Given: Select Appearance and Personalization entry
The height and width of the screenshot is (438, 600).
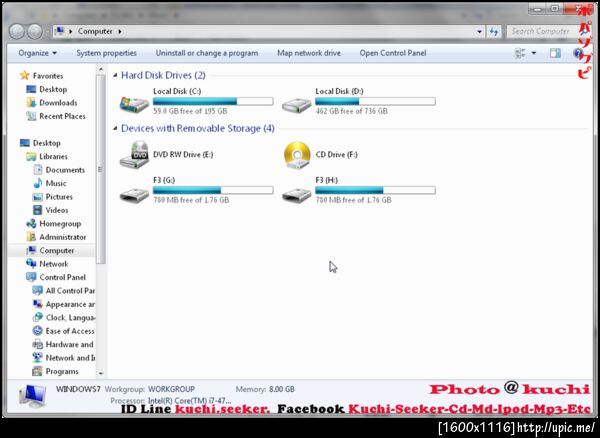Looking at the screenshot, I should (70, 304).
